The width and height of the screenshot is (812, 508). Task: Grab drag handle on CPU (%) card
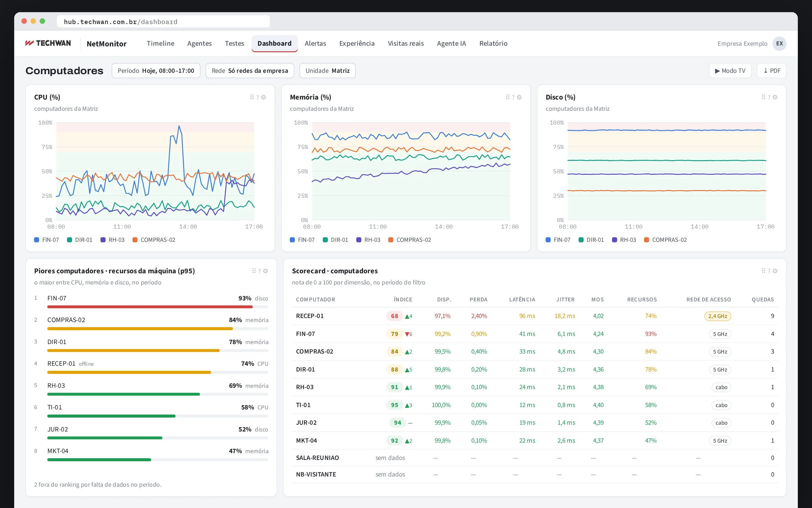click(252, 97)
